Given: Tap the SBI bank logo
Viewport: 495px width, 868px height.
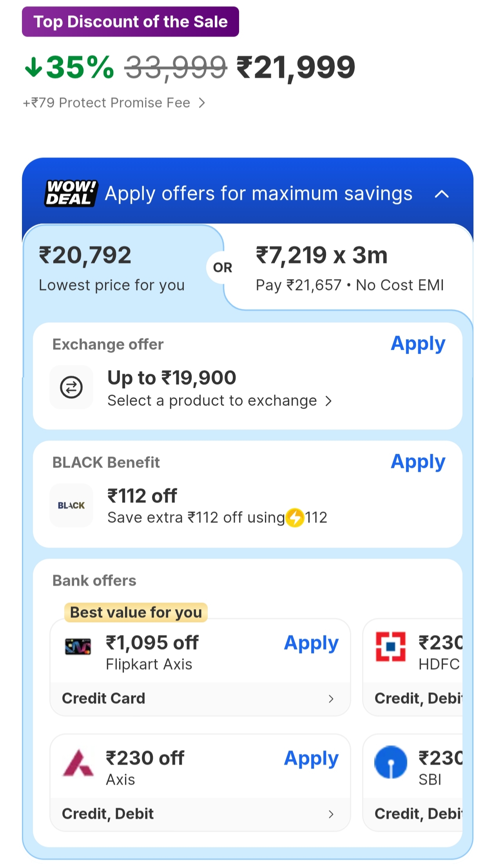Looking at the screenshot, I should (x=390, y=762).
